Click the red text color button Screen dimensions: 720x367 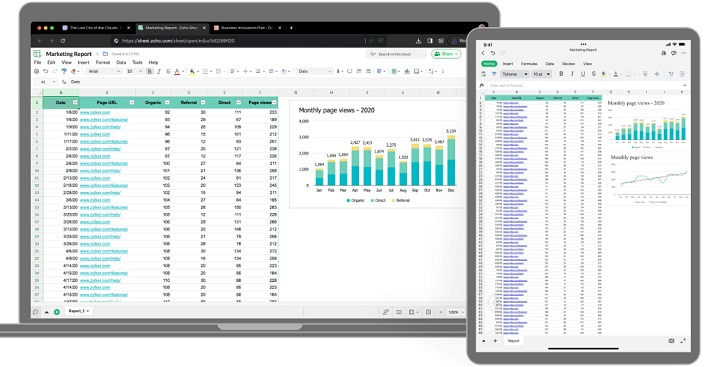click(177, 71)
